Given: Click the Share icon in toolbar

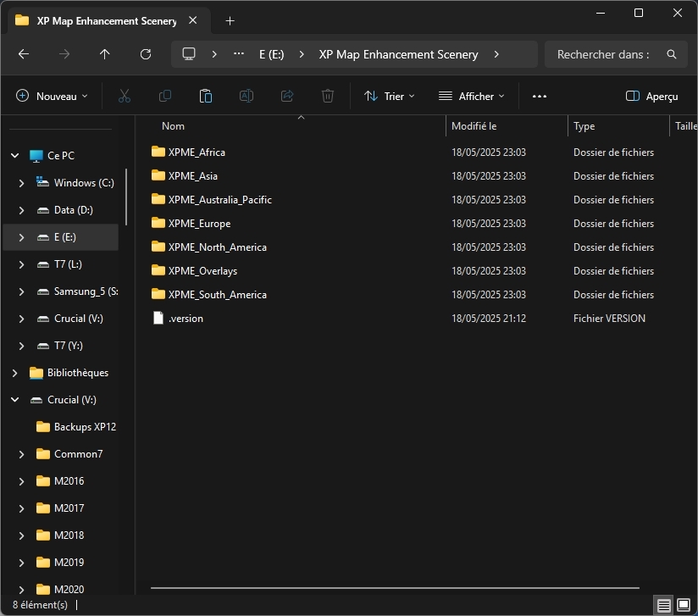Looking at the screenshot, I should coord(287,97).
